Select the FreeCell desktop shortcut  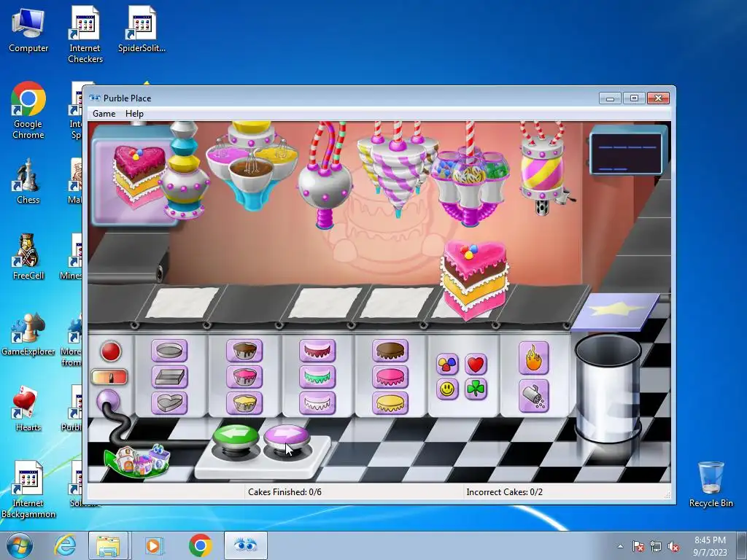tap(28, 257)
